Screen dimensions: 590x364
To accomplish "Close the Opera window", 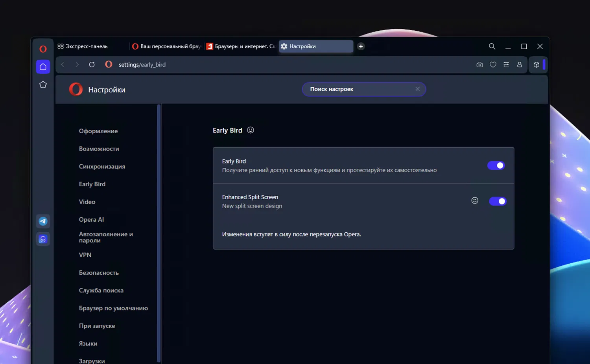I will click(540, 46).
